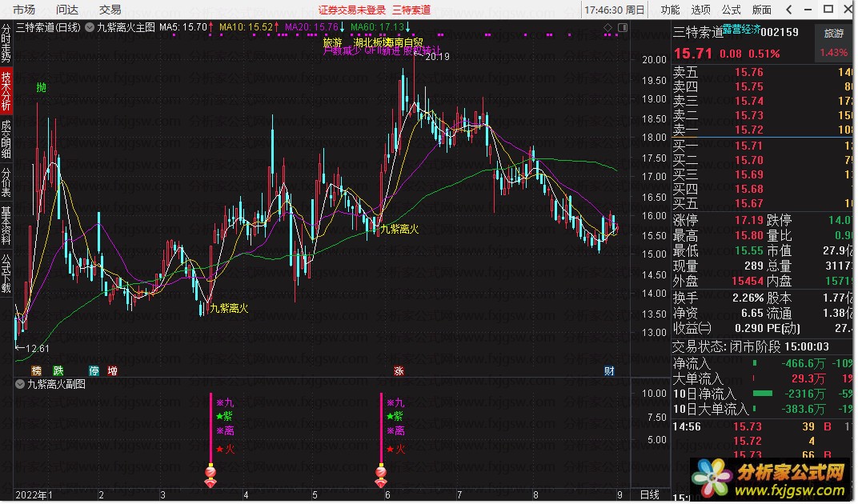Click the MA5: 15.70 indicator value
This screenshot has height=504, width=858.
(x=183, y=27)
